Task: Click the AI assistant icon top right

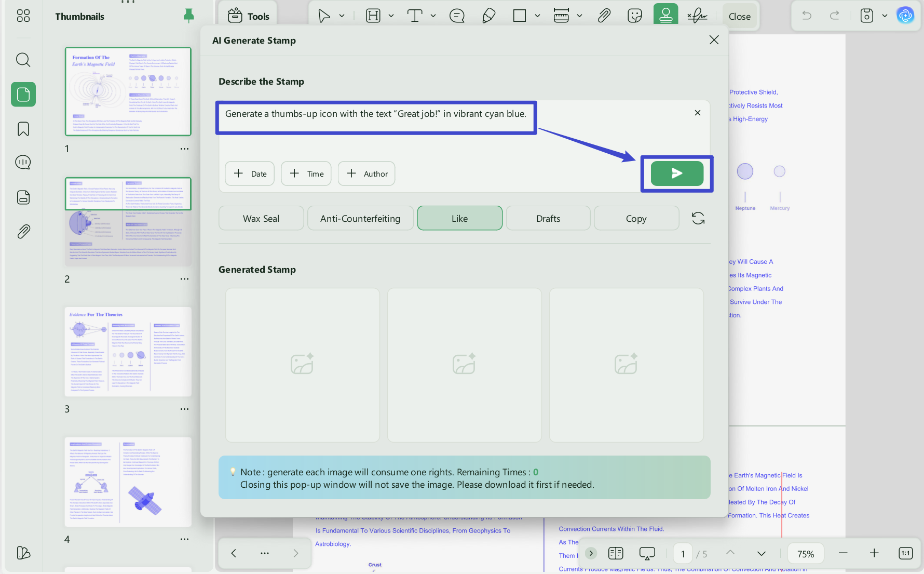Action: click(905, 16)
